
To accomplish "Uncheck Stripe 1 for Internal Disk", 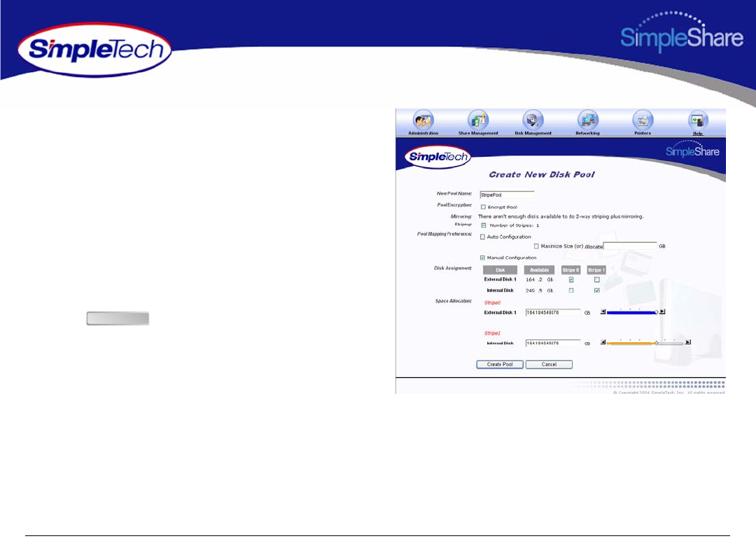I will (597, 290).
